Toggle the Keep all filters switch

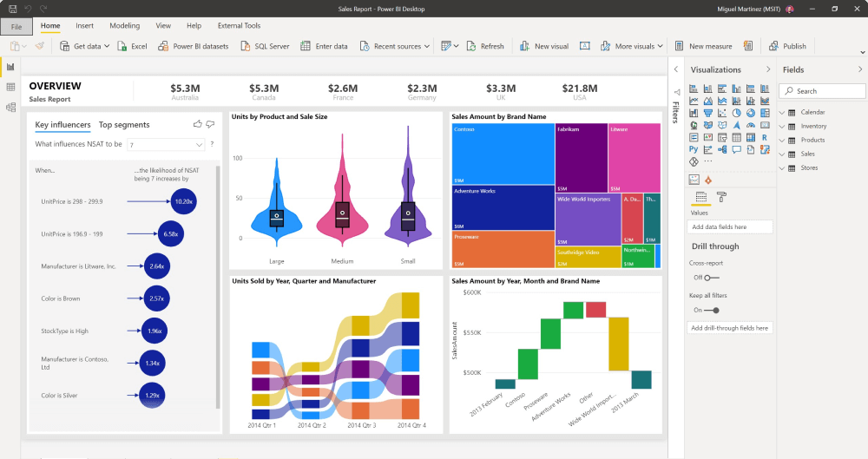[x=712, y=310]
